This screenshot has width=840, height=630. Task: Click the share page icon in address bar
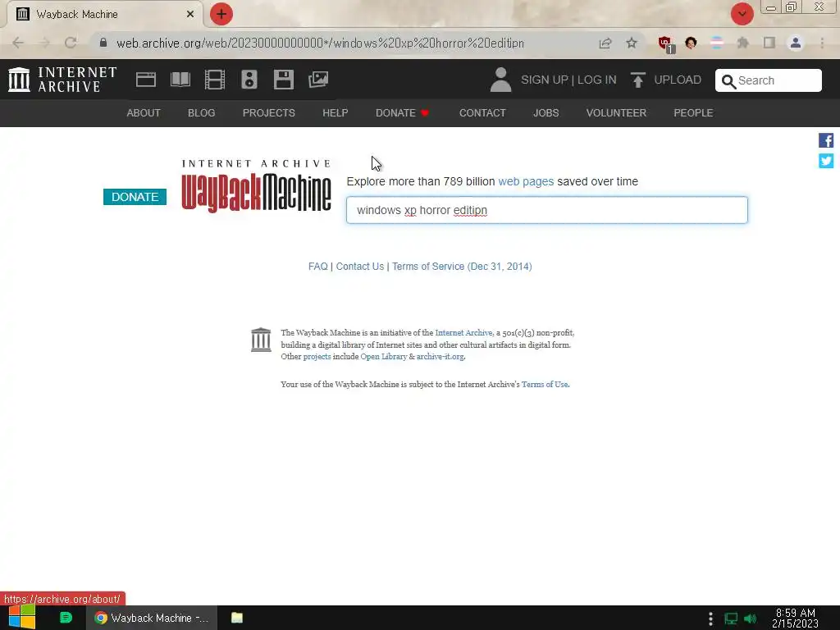point(605,43)
